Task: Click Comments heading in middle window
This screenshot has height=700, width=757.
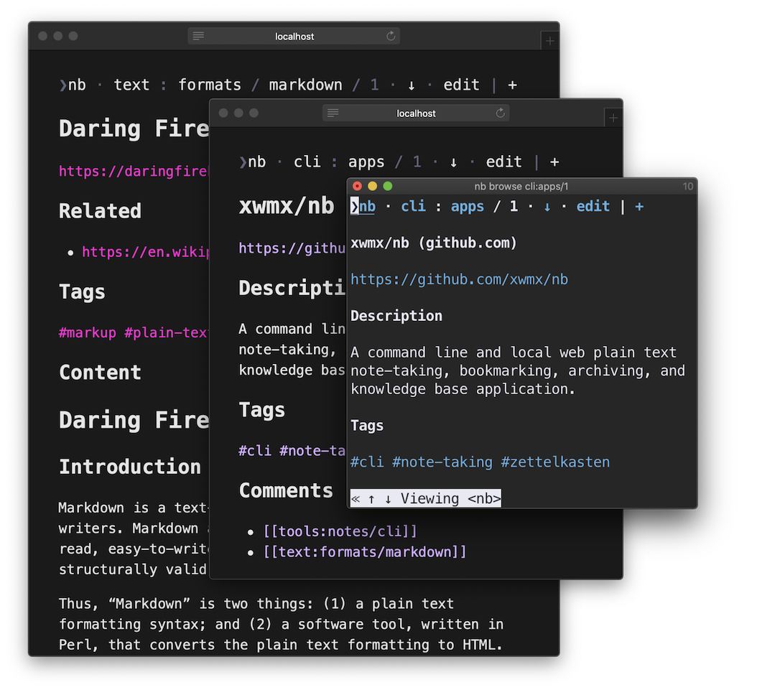Action: point(286,490)
